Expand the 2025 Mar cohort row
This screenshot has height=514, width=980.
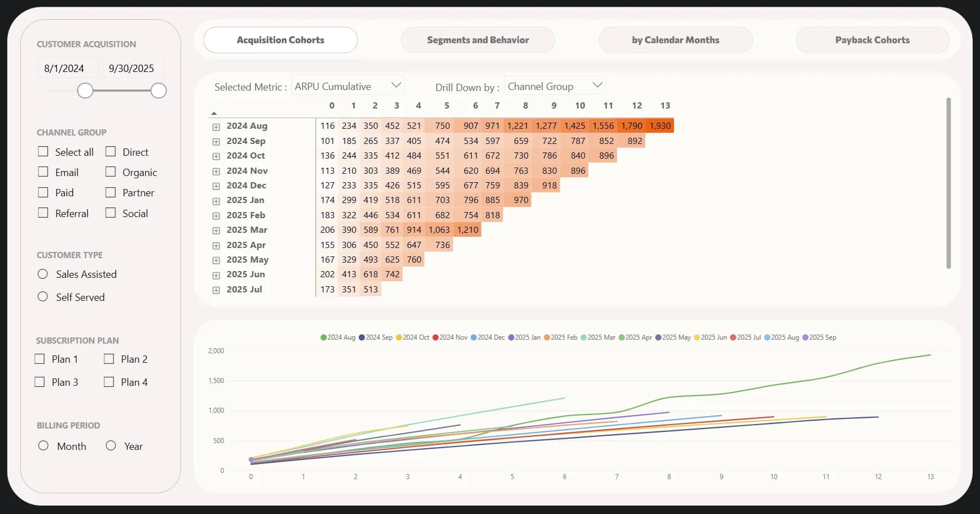coord(216,231)
